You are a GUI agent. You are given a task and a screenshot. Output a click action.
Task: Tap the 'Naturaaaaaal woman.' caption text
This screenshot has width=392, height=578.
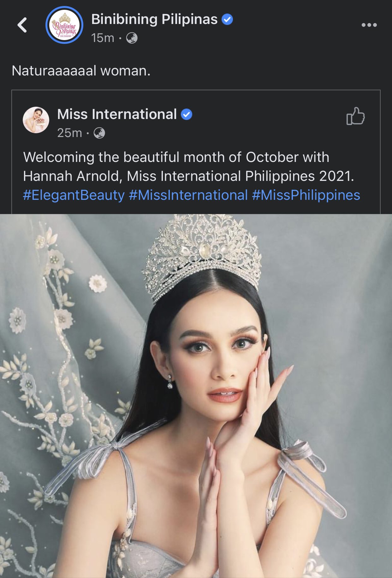pyautogui.click(x=81, y=71)
